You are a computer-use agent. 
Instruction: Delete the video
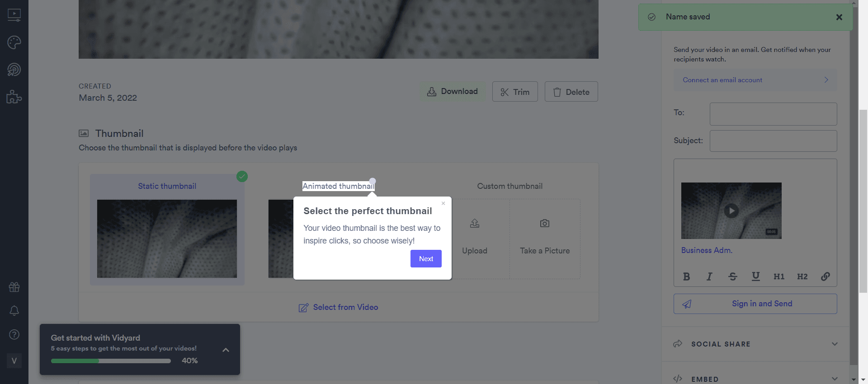click(571, 92)
